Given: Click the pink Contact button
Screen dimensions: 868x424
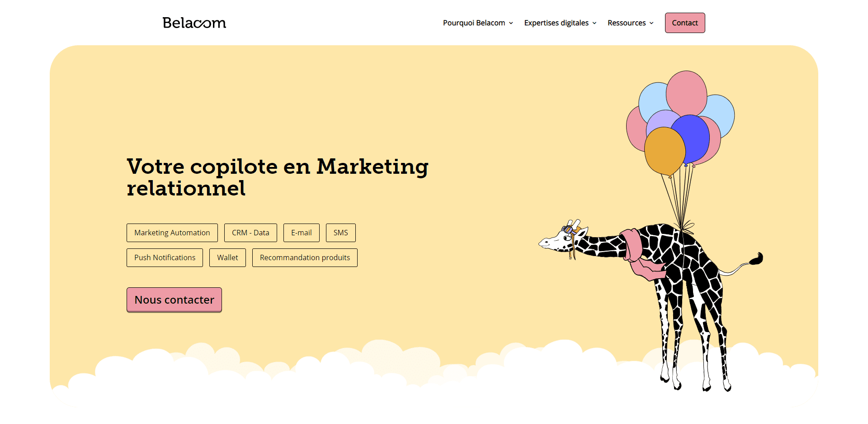Looking at the screenshot, I should tap(685, 23).
